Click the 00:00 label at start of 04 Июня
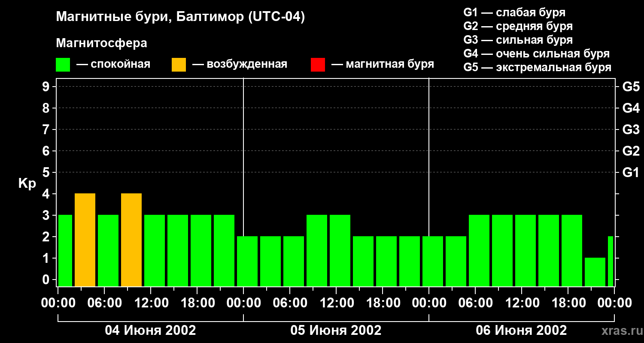This screenshot has width=644, height=343. click(x=58, y=303)
